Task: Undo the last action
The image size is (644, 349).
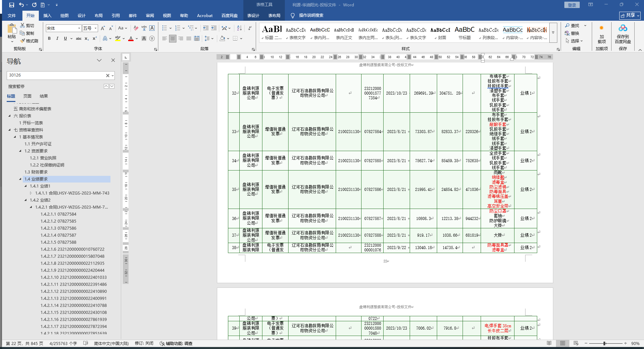Action: 21,5
